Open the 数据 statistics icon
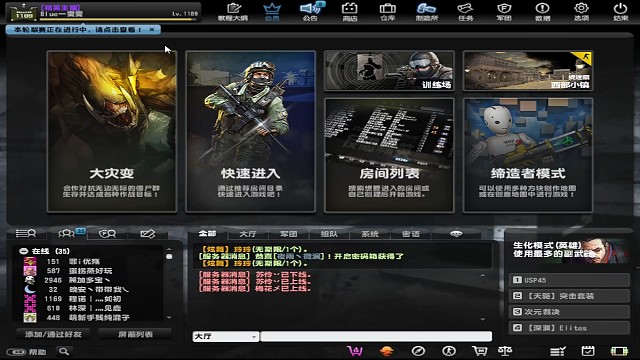 click(x=542, y=12)
